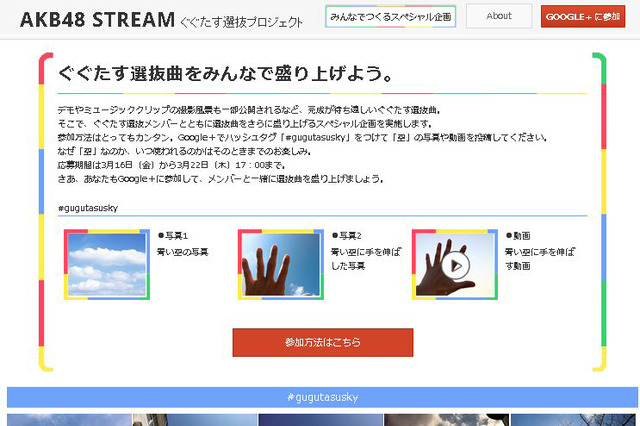
Task: Click the #gugutasusky blue banner
Action: [322, 397]
